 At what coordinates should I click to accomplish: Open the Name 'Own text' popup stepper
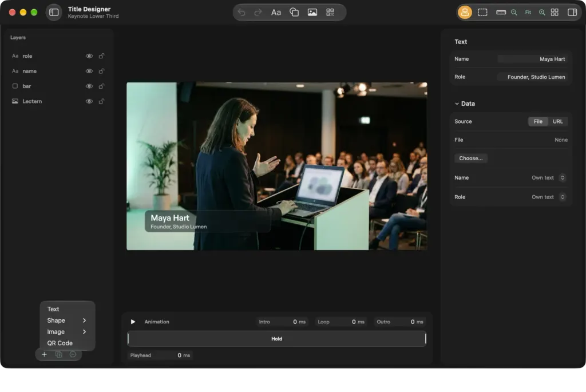click(563, 177)
